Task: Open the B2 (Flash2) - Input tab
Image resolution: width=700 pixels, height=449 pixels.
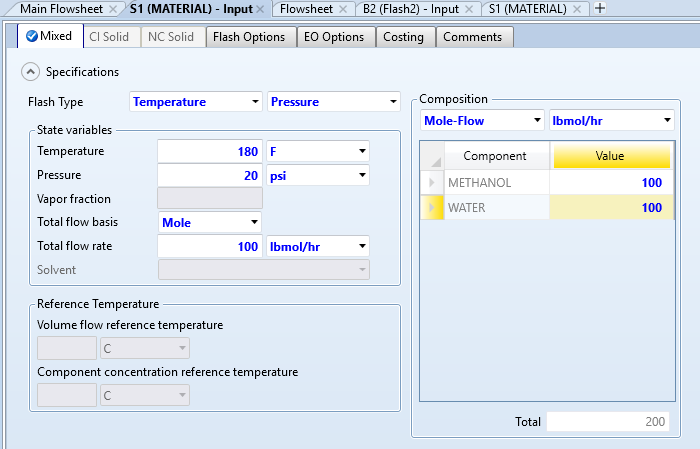Action: [411, 9]
